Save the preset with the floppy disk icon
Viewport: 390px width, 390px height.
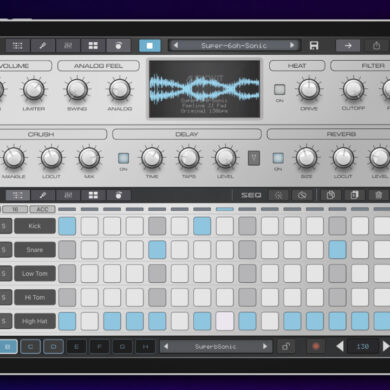[x=314, y=46]
